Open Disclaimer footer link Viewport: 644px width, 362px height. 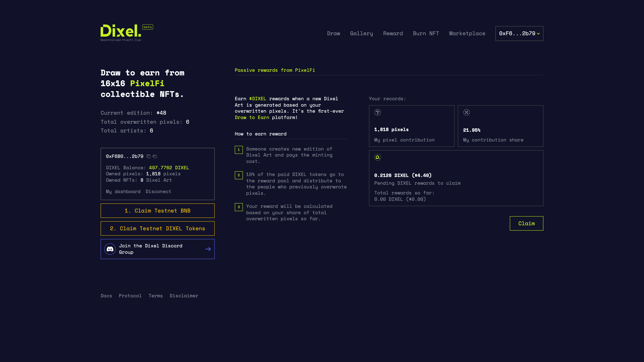tap(184, 295)
